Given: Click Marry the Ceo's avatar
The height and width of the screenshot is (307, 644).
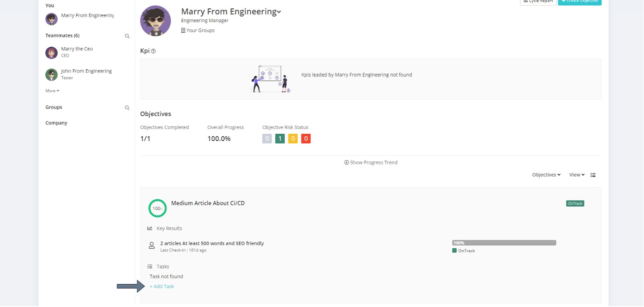Looking at the screenshot, I should [52, 53].
